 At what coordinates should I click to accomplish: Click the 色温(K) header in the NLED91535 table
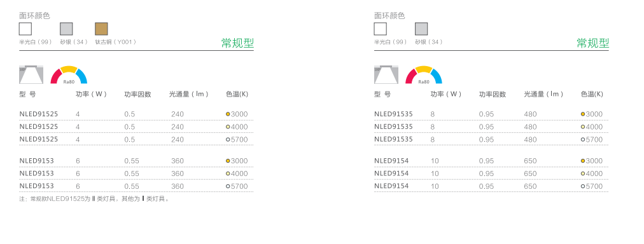coord(592,94)
